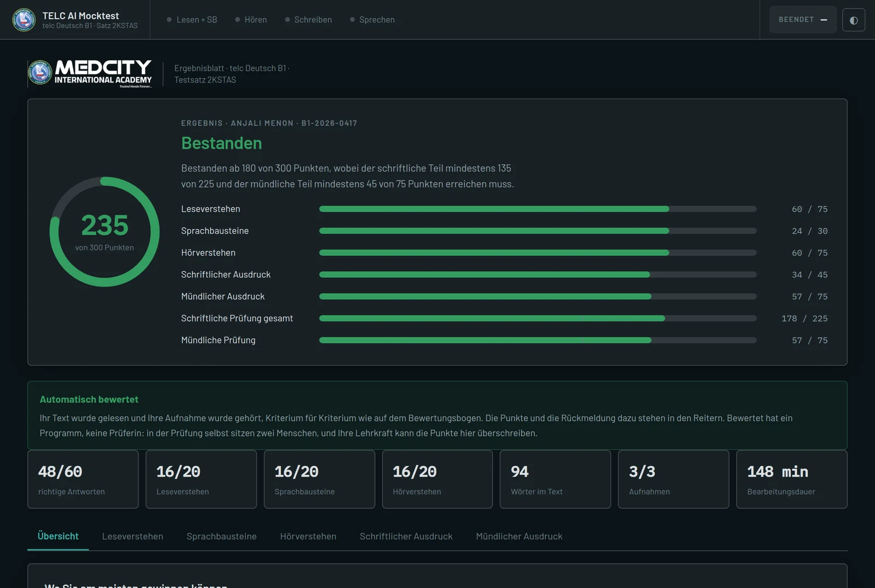Image resolution: width=875 pixels, height=588 pixels.
Task: Click the 16/20 Hörverstehen stat card
Action: (x=437, y=479)
